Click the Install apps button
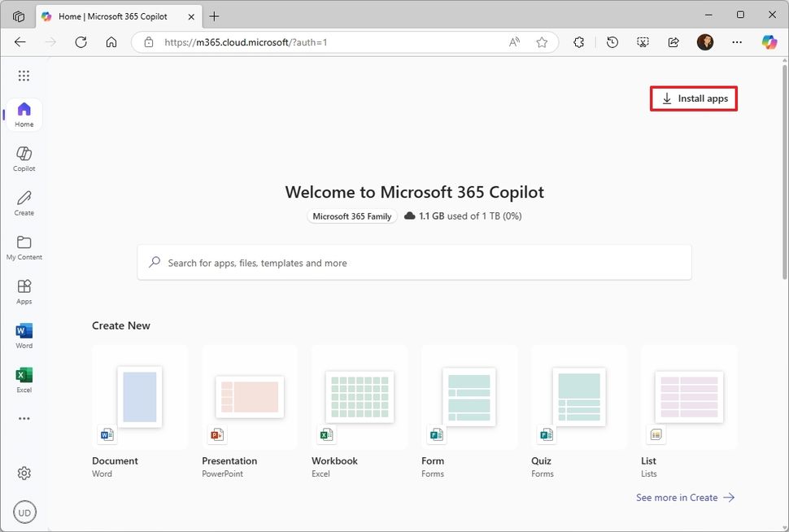This screenshot has height=532, width=789. tap(694, 98)
